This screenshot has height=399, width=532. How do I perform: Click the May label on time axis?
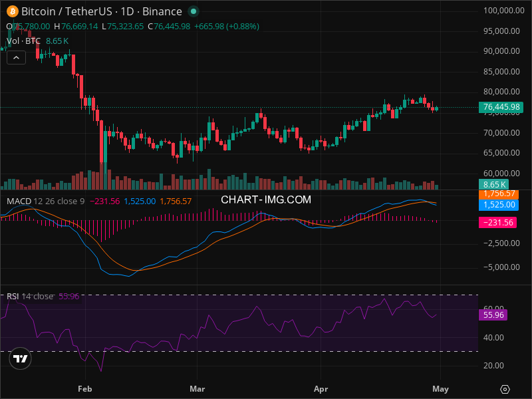(440, 389)
